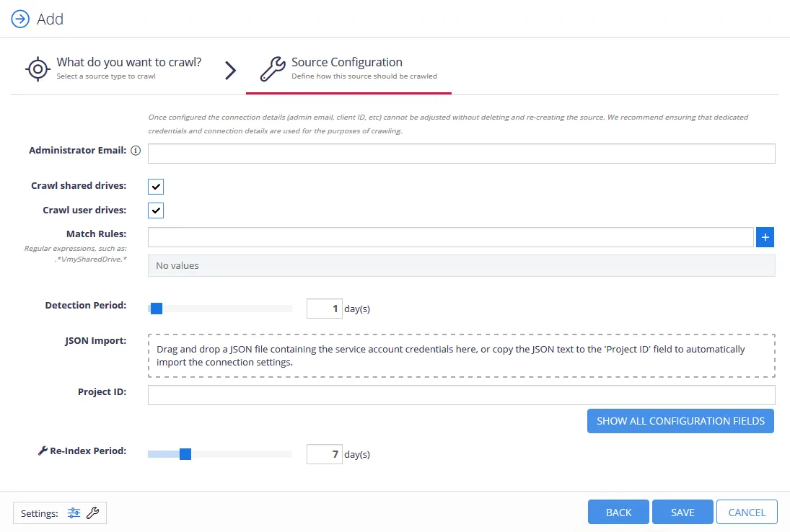The image size is (790, 532).
Task: Select the Source Configuration step tab
Action: point(348,68)
